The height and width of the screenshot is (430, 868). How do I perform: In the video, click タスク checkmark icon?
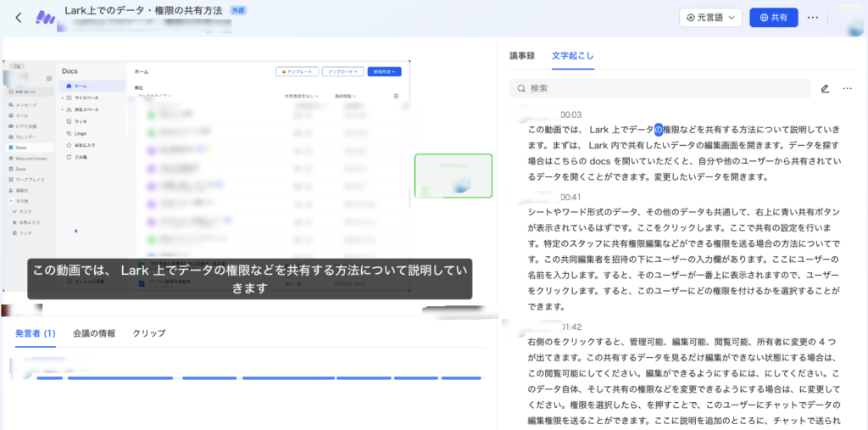point(14,212)
